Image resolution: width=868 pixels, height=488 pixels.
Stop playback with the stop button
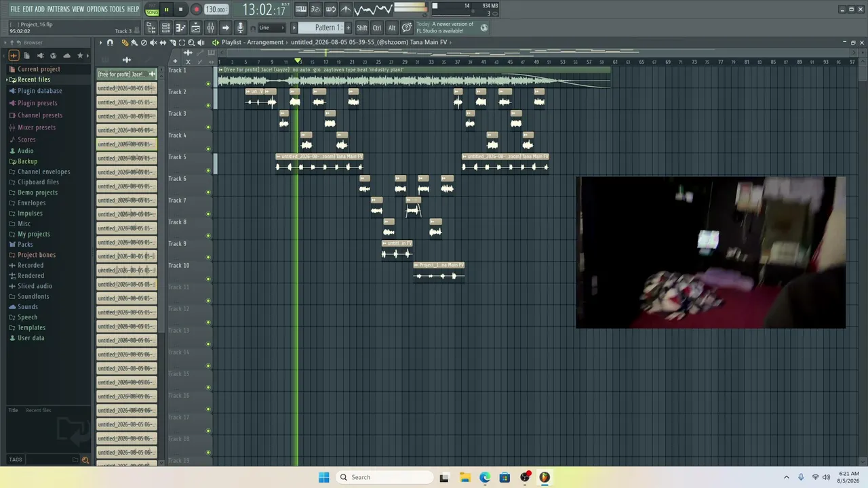(x=180, y=9)
